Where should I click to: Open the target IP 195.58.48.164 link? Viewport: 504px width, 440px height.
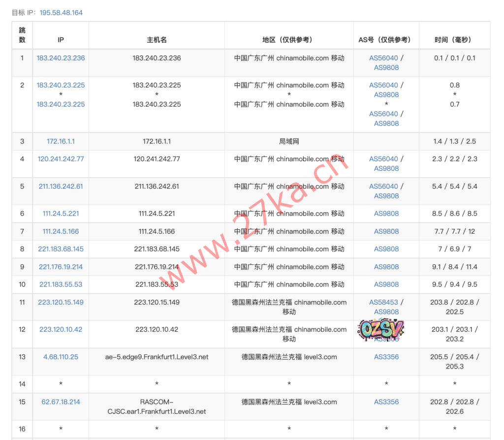pos(61,12)
